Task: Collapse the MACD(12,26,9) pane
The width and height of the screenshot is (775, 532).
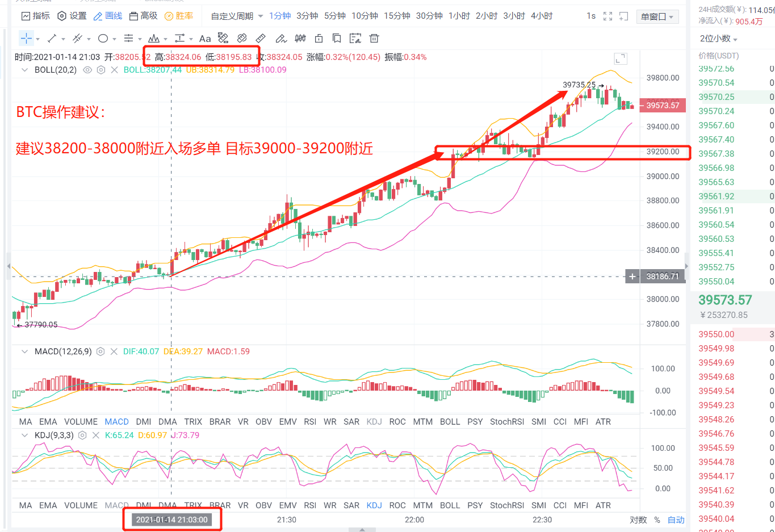Action: pyautogui.click(x=24, y=351)
